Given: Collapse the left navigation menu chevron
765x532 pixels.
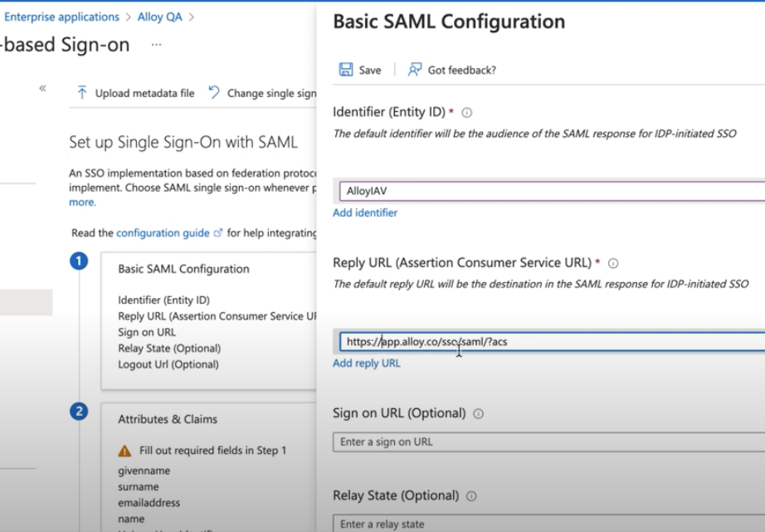Looking at the screenshot, I should (x=42, y=88).
